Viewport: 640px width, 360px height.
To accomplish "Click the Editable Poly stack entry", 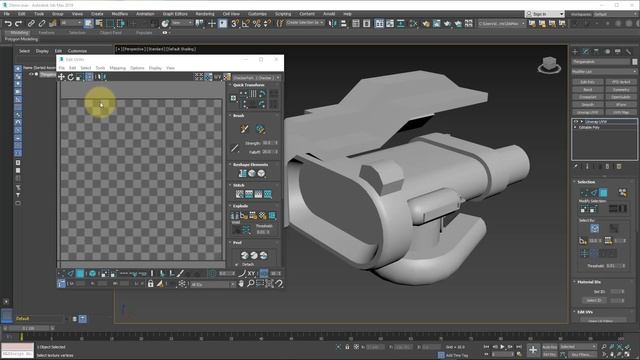I will [589, 127].
